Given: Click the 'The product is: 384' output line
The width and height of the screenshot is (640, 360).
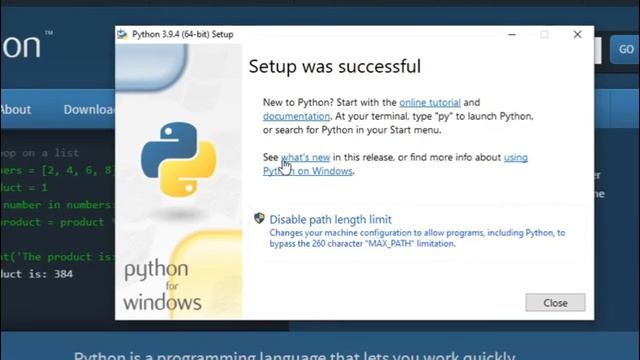Looking at the screenshot, I should [x=37, y=274].
